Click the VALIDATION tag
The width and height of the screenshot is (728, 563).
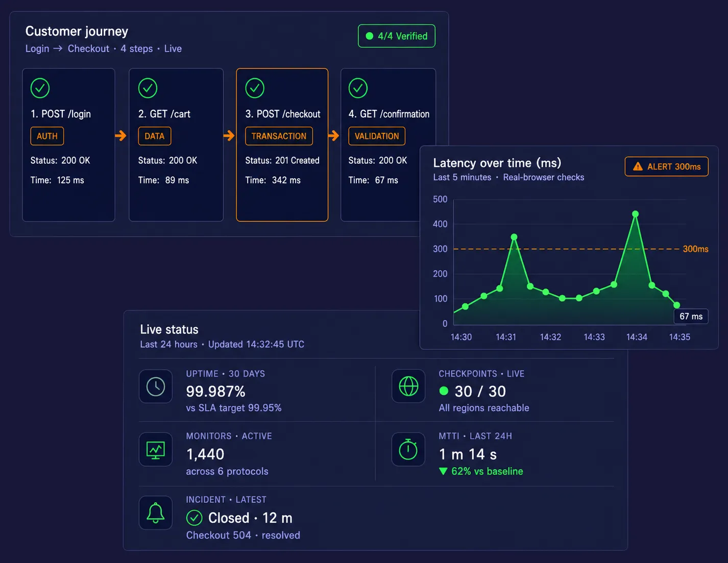pyautogui.click(x=377, y=136)
